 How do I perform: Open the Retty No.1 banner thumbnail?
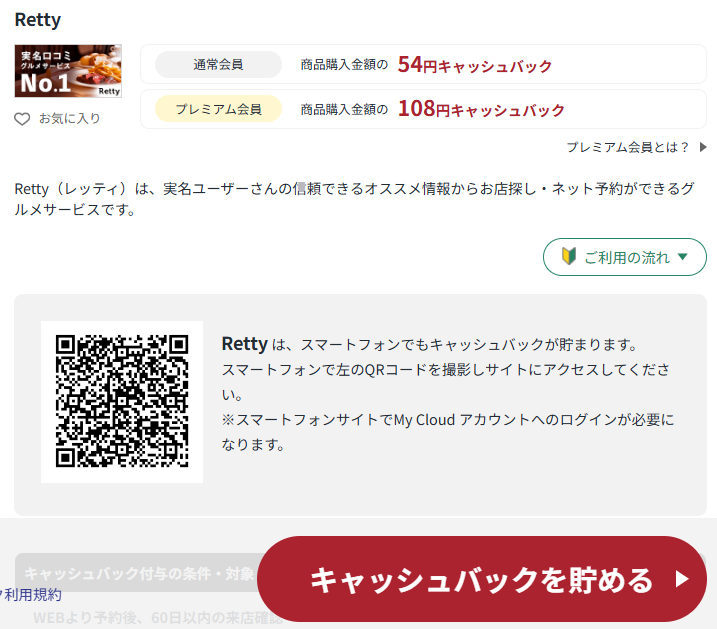tap(68, 71)
